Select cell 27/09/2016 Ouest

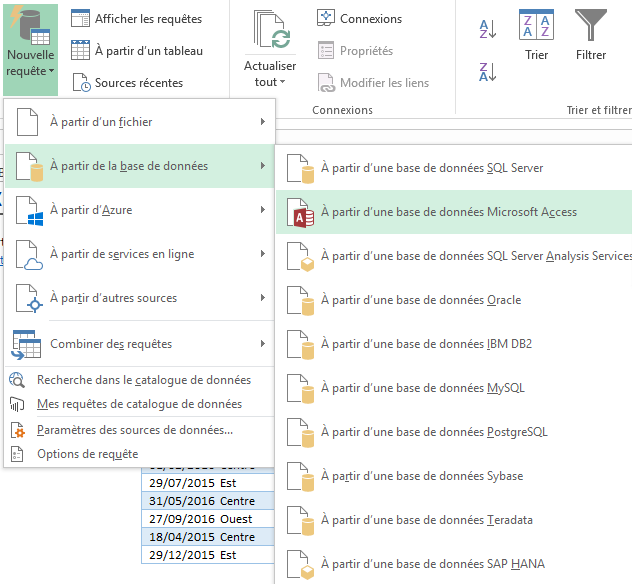(x=208, y=519)
